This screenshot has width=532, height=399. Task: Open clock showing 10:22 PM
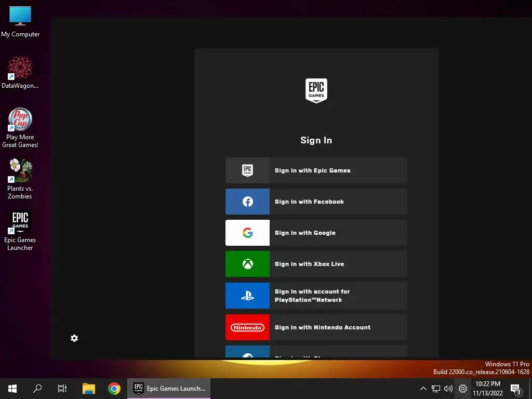(x=488, y=389)
